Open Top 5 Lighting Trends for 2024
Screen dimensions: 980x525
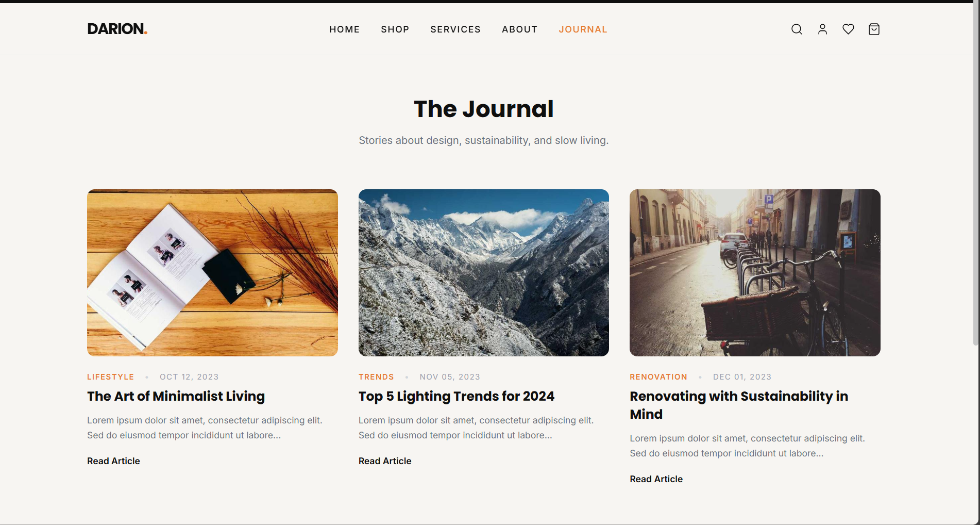point(457,396)
